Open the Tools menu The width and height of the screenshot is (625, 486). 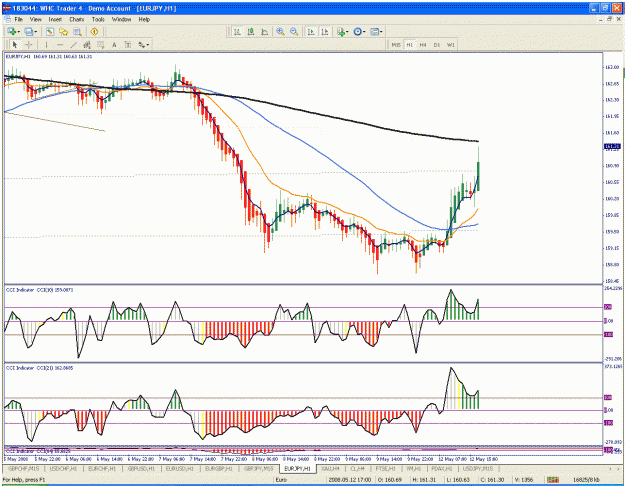pyautogui.click(x=98, y=19)
